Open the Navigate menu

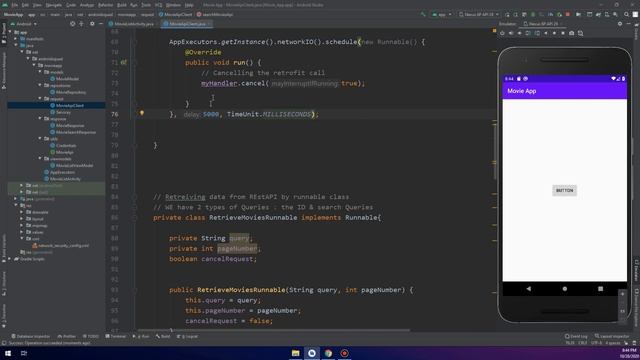[53, 5]
